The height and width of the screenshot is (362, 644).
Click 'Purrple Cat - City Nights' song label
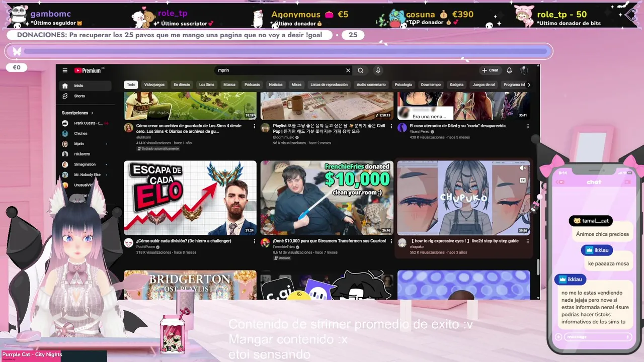coord(32,354)
